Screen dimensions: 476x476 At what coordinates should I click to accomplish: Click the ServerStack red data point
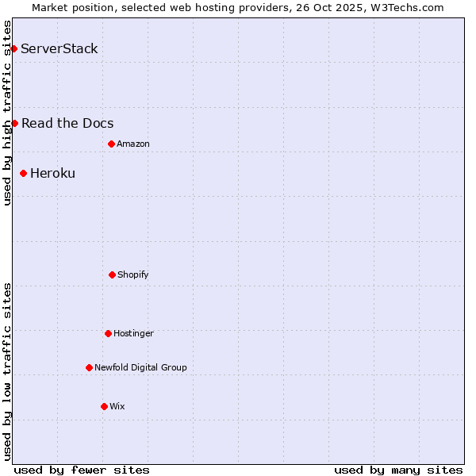point(13,49)
